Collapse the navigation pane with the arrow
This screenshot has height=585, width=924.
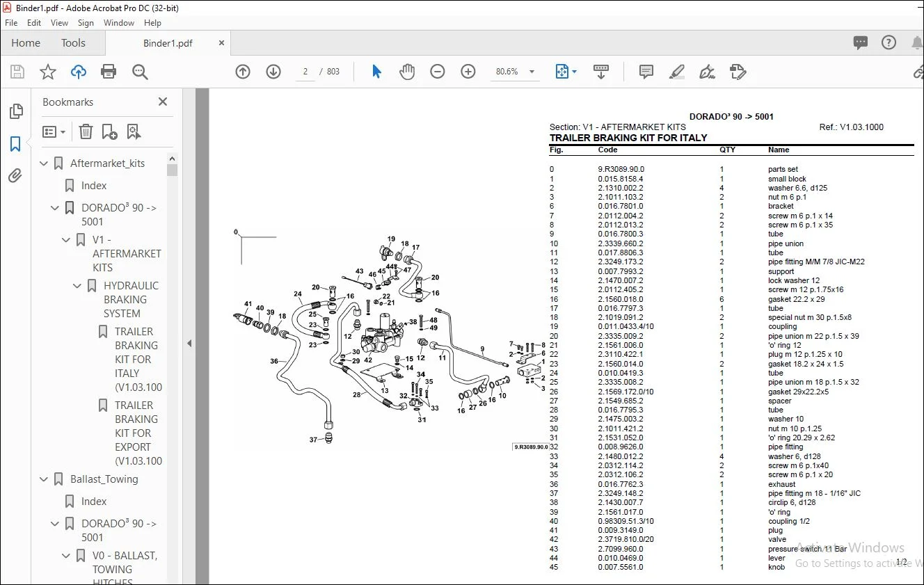[x=189, y=343]
